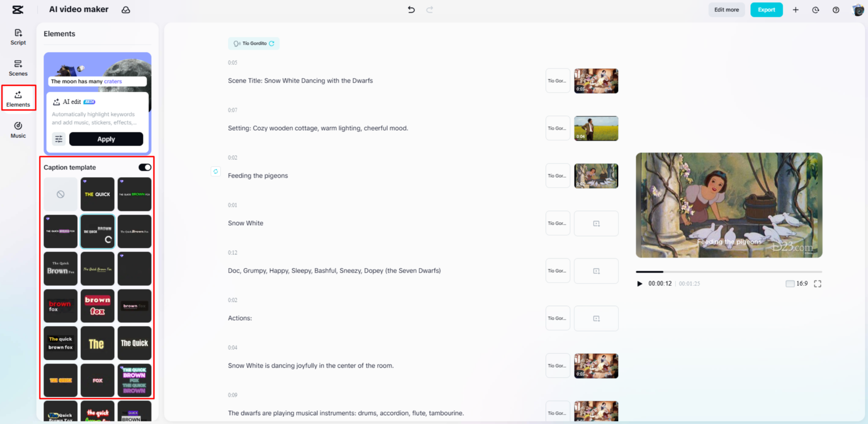Regenerate the Feeding the pigeons scene
This screenshot has width=868, height=424.
216,172
